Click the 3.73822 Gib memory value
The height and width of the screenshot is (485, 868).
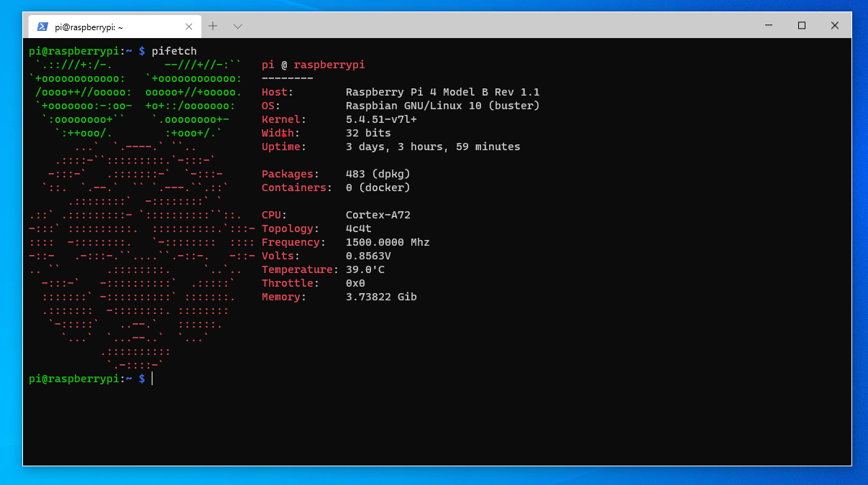coord(381,297)
